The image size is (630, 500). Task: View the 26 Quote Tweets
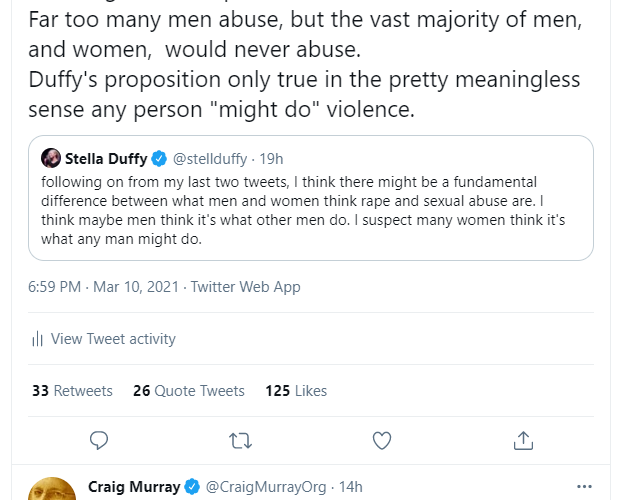pyautogui.click(x=189, y=391)
